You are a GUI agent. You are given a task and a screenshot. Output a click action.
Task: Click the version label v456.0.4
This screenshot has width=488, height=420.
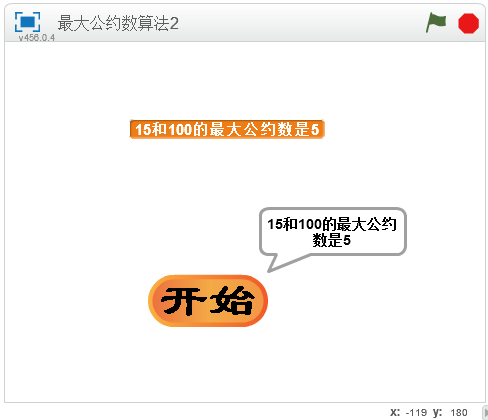coord(37,38)
